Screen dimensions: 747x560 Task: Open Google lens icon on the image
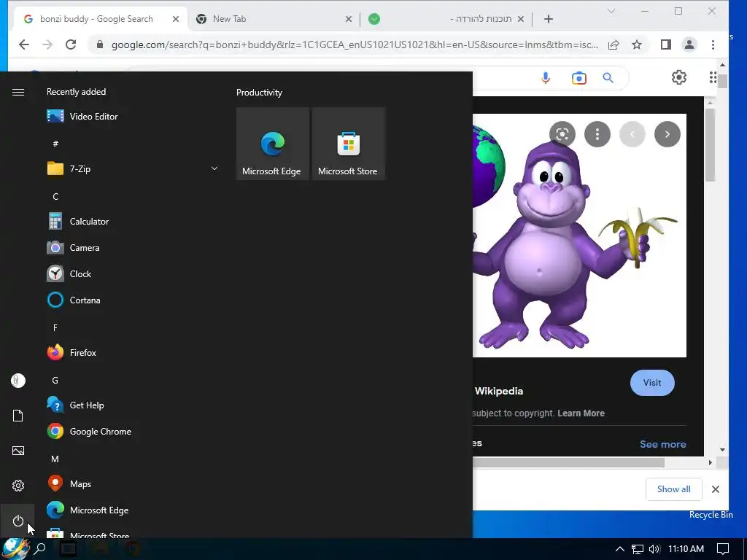pos(562,134)
